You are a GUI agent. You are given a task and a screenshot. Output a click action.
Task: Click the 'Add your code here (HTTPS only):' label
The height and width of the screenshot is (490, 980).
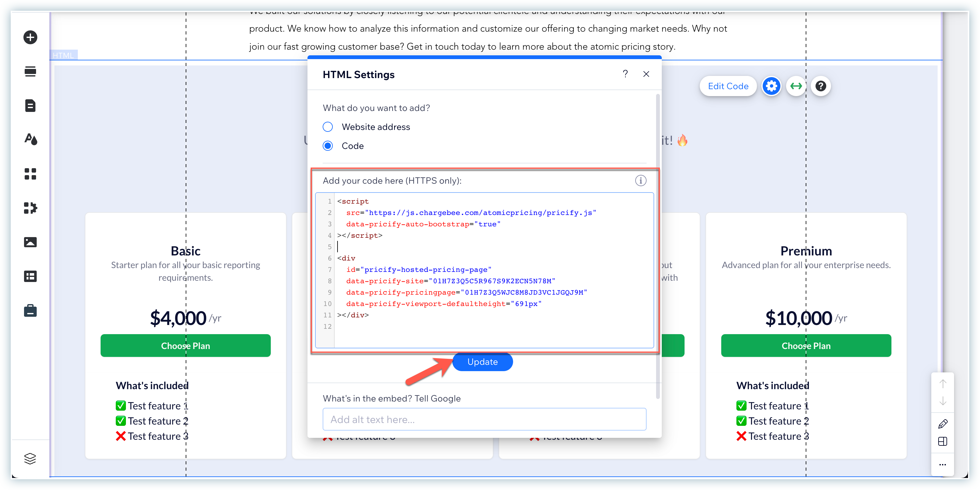(392, 181)
